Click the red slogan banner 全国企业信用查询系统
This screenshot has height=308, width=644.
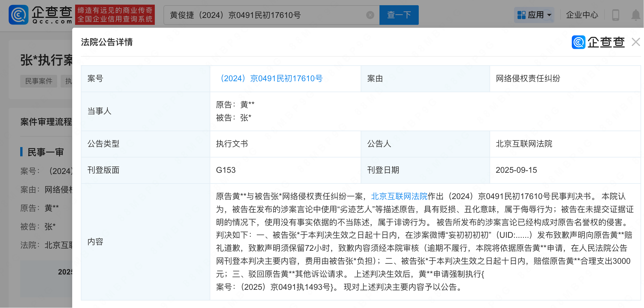(115, 15)
